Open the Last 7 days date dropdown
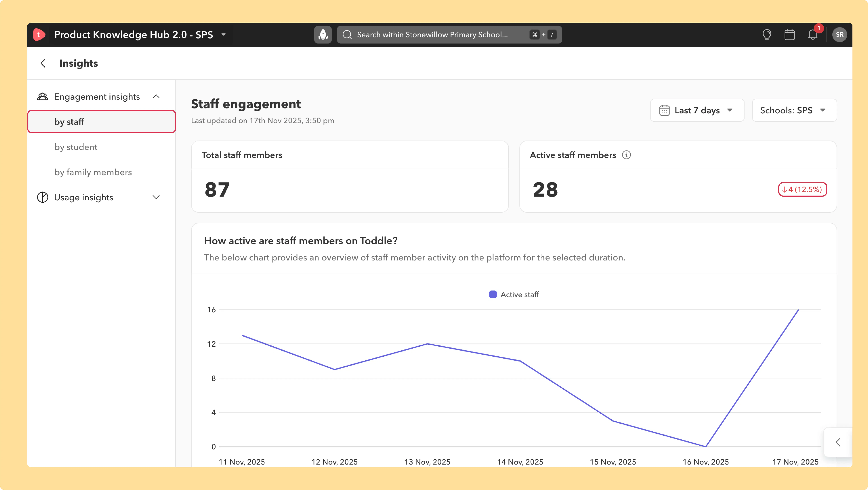868x490 pixels. point(697,110)
